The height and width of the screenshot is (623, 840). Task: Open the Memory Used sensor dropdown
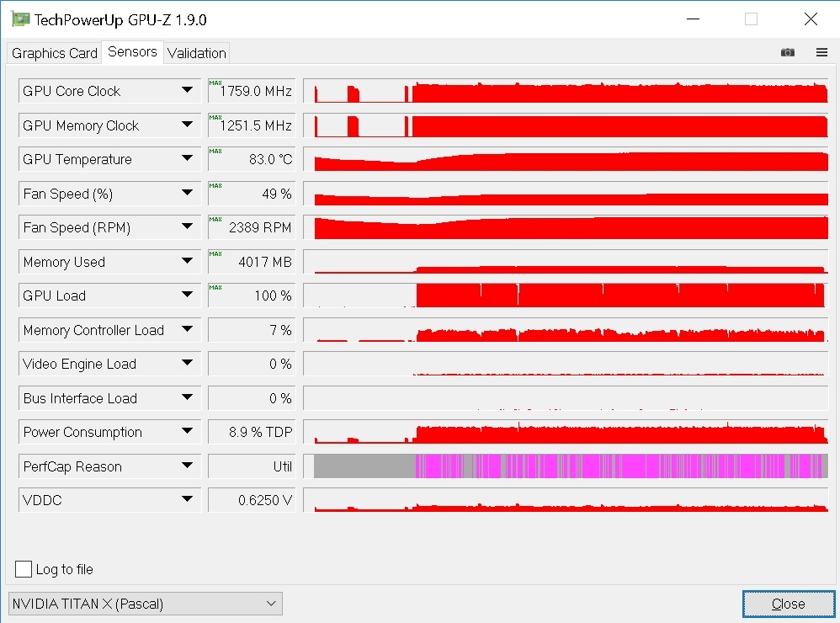[187, 261]
